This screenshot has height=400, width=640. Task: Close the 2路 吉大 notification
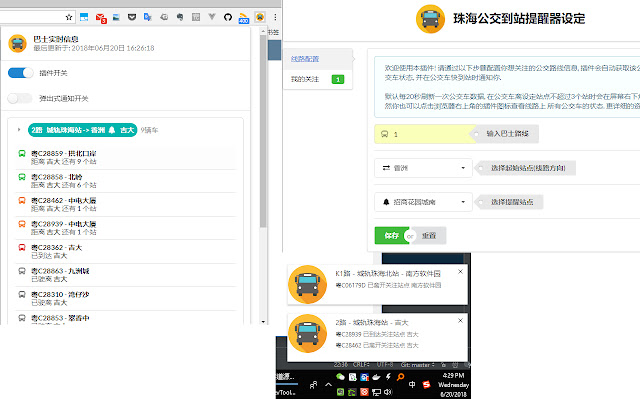click(x=460, y=320)
